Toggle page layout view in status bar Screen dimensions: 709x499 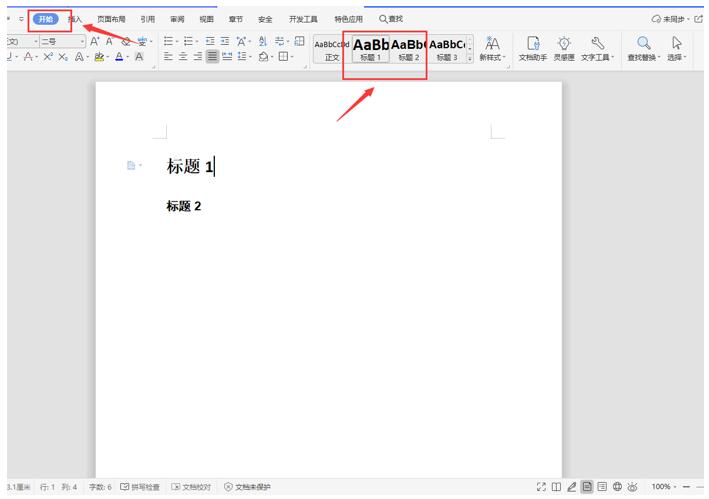point(587,487)
